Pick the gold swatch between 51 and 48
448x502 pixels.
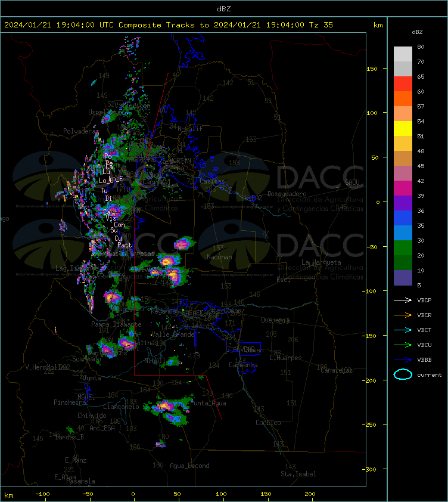403,144
